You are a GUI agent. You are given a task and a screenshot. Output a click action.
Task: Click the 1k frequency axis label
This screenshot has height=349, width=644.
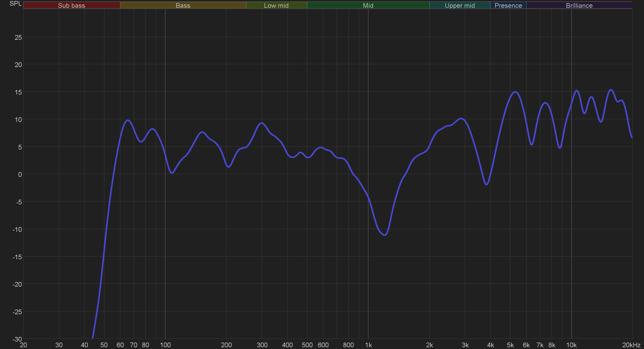pos(368,345)
